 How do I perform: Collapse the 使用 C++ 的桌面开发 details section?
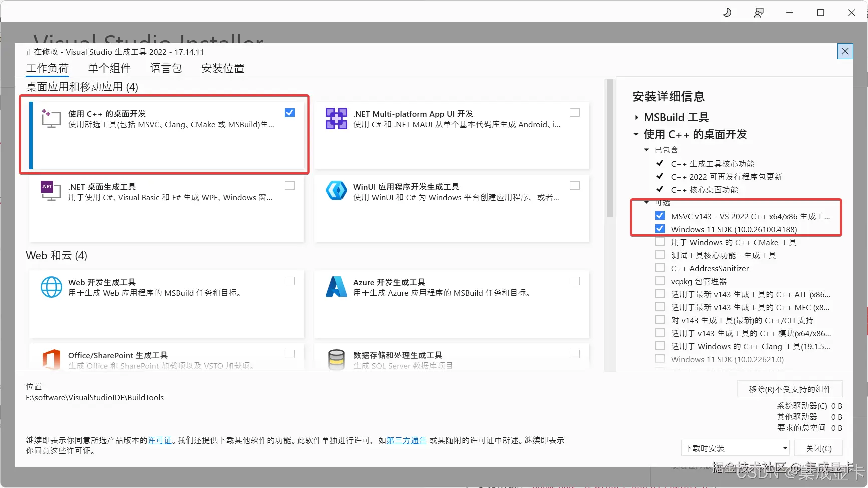pos(636,134)
